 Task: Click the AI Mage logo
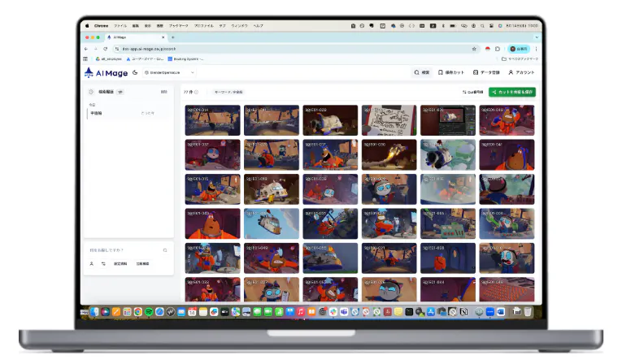coord(106,72)
